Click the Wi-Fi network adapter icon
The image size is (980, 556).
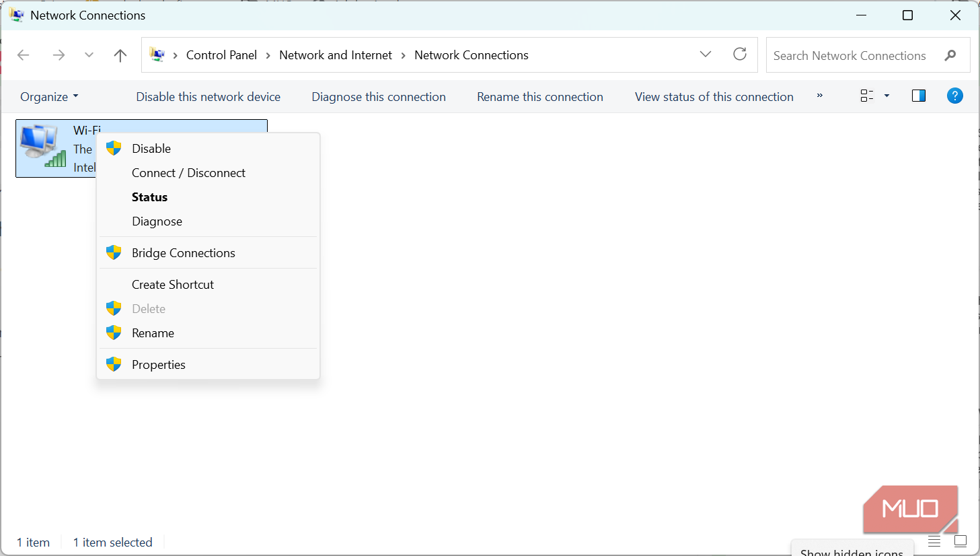[43, 146]
